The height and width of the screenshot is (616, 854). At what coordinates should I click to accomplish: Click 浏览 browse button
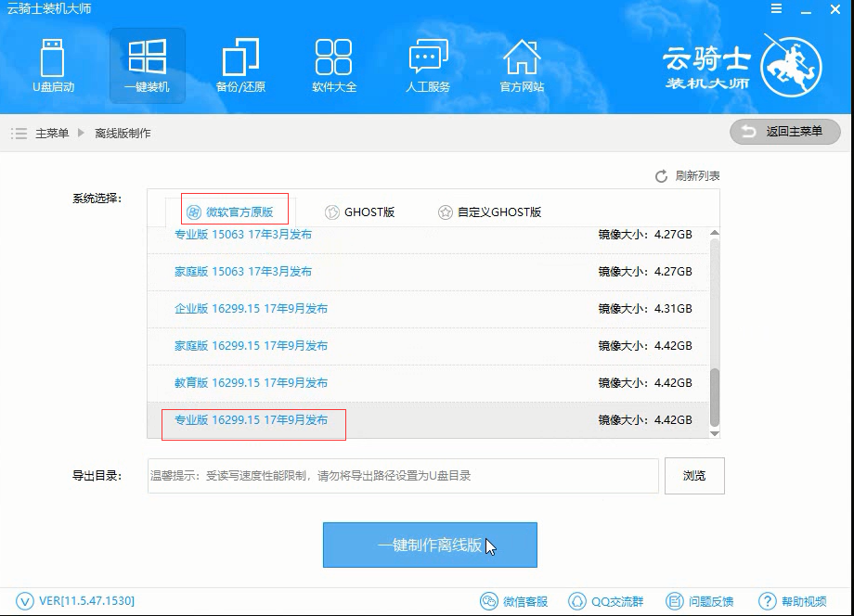(694, 476)
